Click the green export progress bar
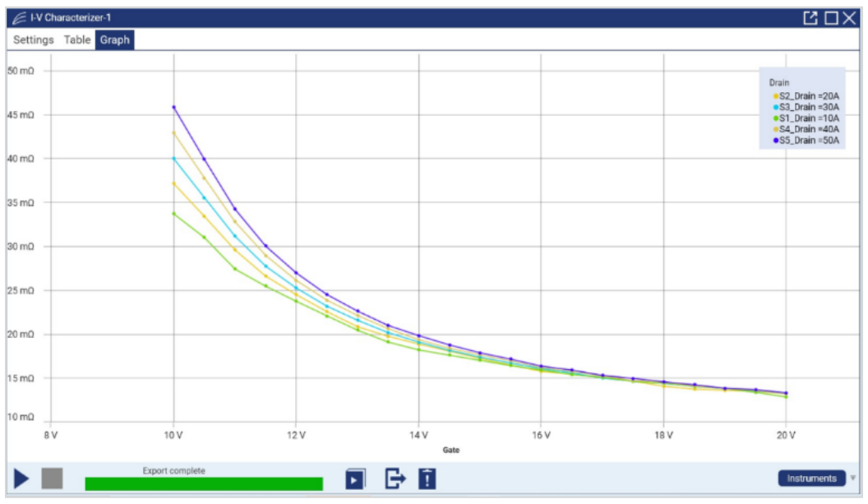868x504 pixels. pyautogui.click(x=204, y=483)
